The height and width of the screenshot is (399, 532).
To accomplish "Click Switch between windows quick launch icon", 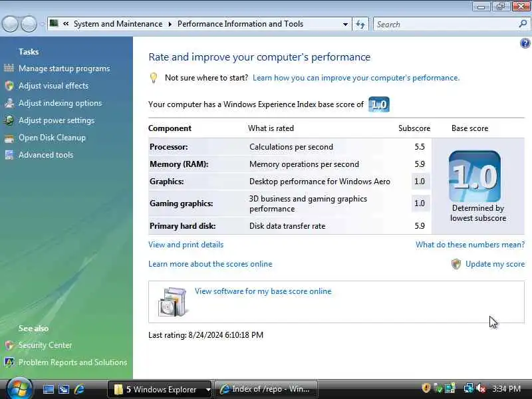I will 64,389.
